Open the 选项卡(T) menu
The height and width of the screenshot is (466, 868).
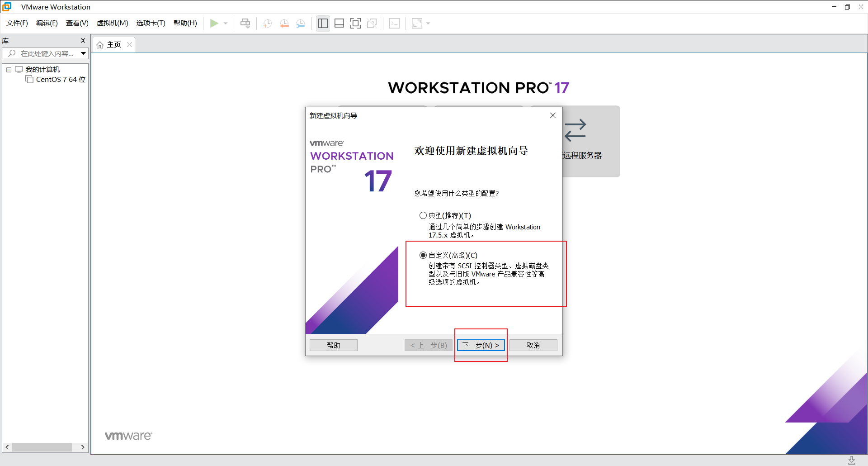151,23
